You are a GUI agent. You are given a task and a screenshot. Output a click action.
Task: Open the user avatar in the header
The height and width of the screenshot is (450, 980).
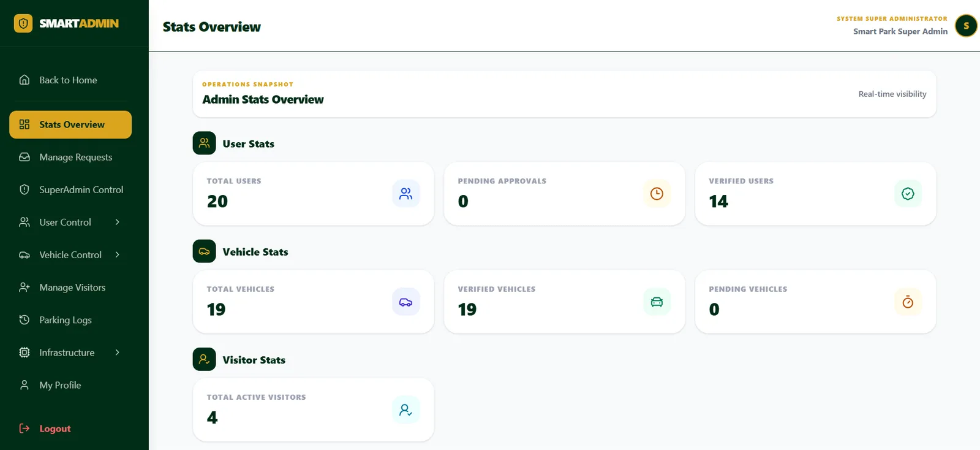[967, 26]
